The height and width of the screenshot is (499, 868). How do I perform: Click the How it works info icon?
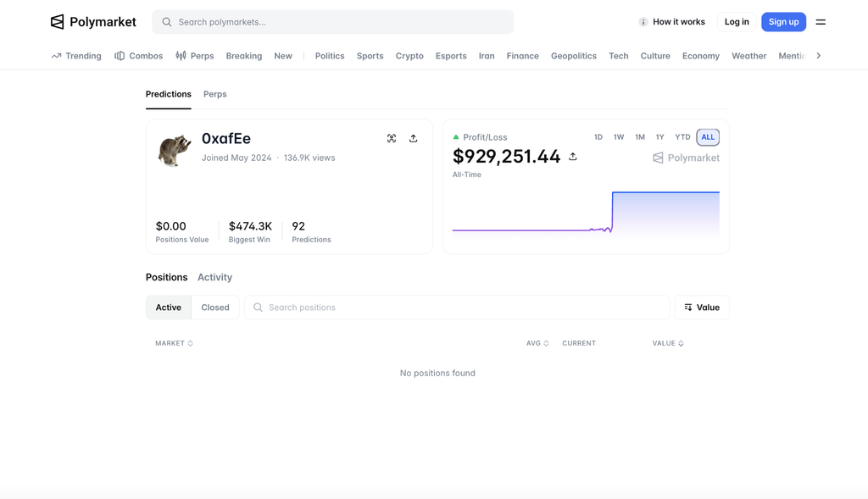pyautogui.click(x=643, y=22)
